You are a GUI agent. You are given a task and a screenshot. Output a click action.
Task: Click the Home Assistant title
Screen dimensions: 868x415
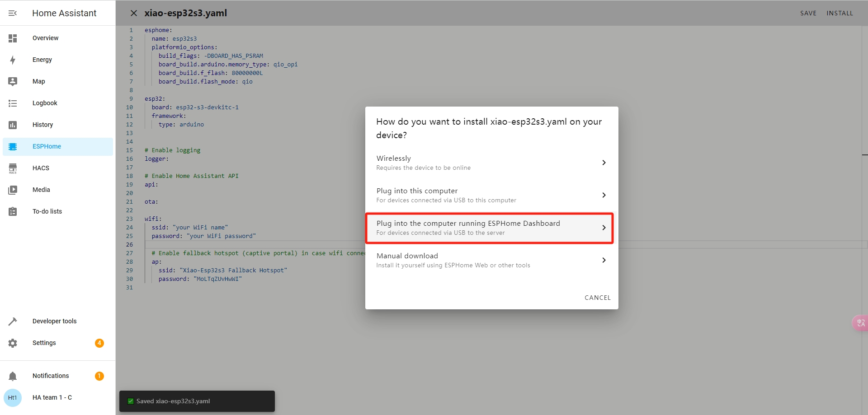[64, 13]
